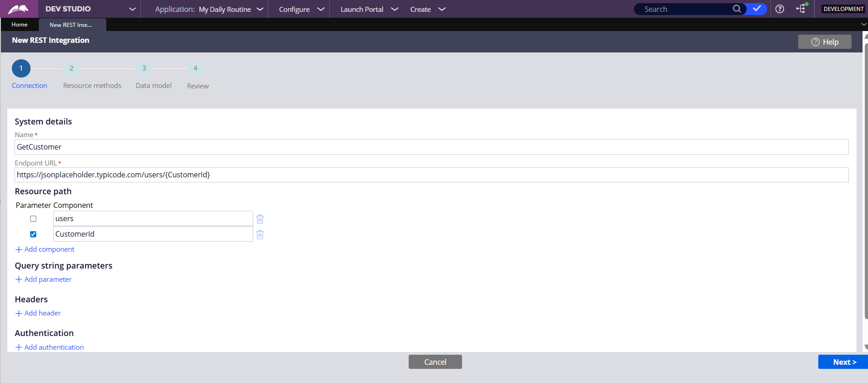Switch to the Home tab
This screenshot has width=868, height=383.
20,25
